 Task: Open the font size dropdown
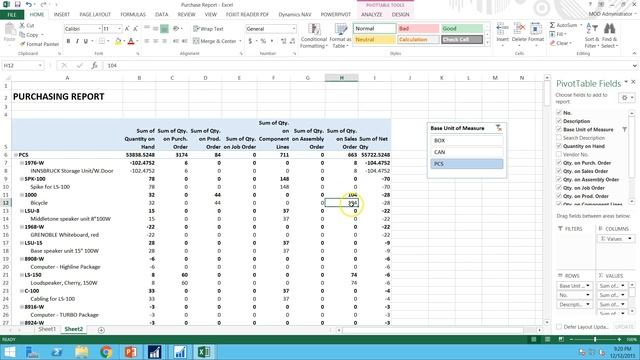[120, 29]
